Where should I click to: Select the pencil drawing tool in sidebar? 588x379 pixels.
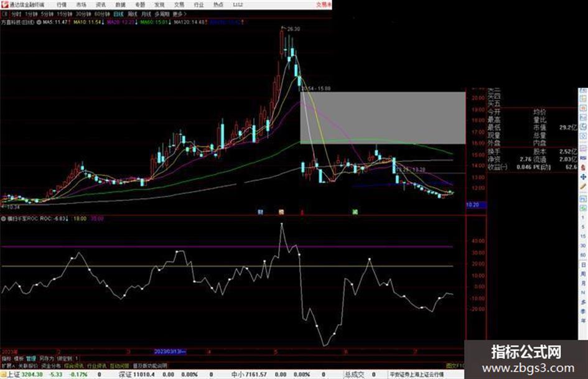tap(583, 186)
